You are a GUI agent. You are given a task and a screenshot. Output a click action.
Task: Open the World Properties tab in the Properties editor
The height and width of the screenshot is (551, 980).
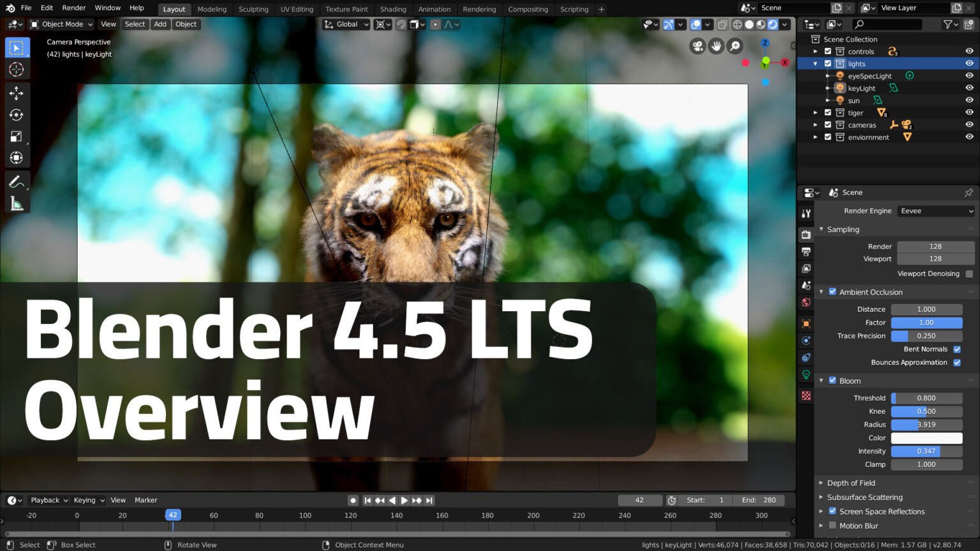click(806, 302)
